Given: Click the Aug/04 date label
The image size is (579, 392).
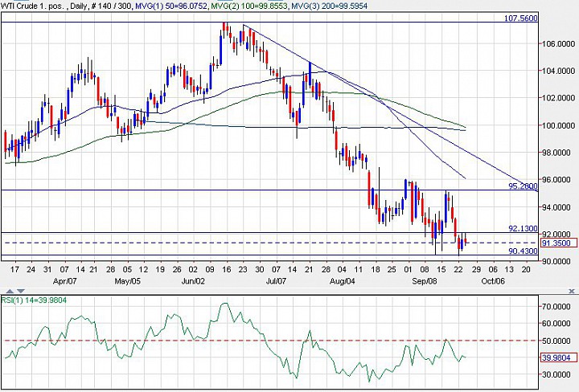Looking at the screenshot, I should (x=343, y=281).
